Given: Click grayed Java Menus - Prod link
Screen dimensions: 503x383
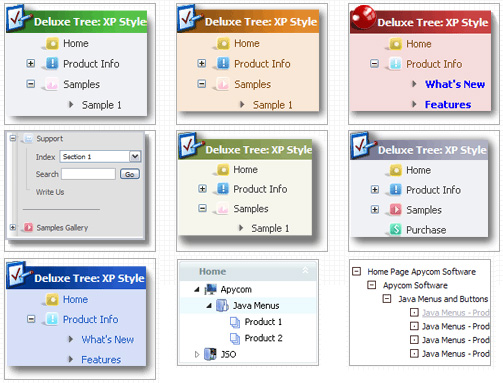Looking at the screenshot, I should 456,313.
